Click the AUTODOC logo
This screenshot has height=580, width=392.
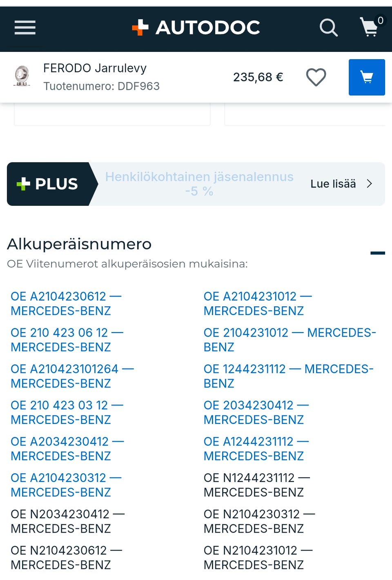pyautogui.click(x=196, y=28)
